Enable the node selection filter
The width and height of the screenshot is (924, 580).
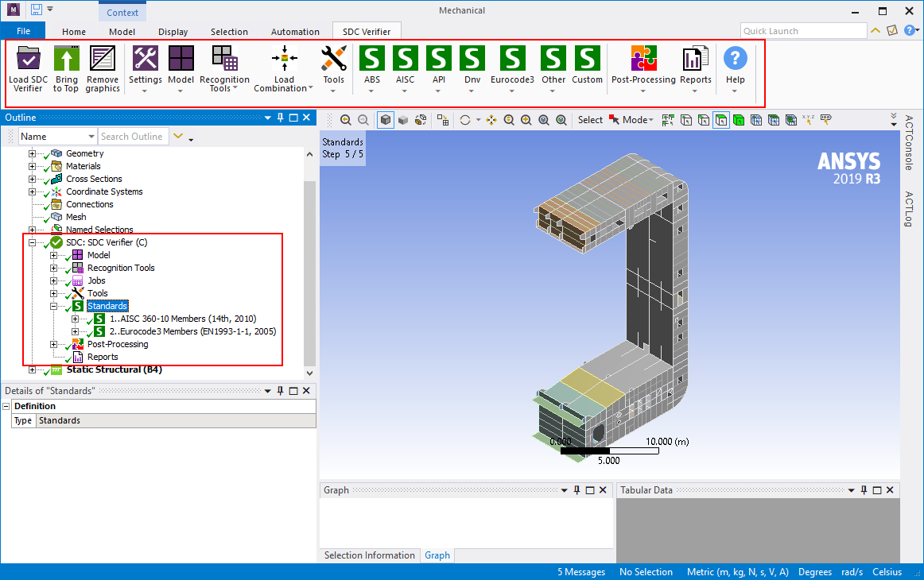pyautogui.click(x=756, y=120)
